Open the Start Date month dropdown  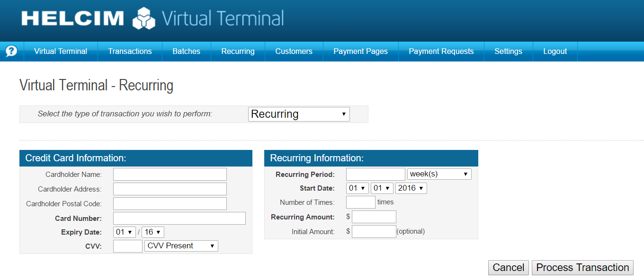(x=358, y=188)
